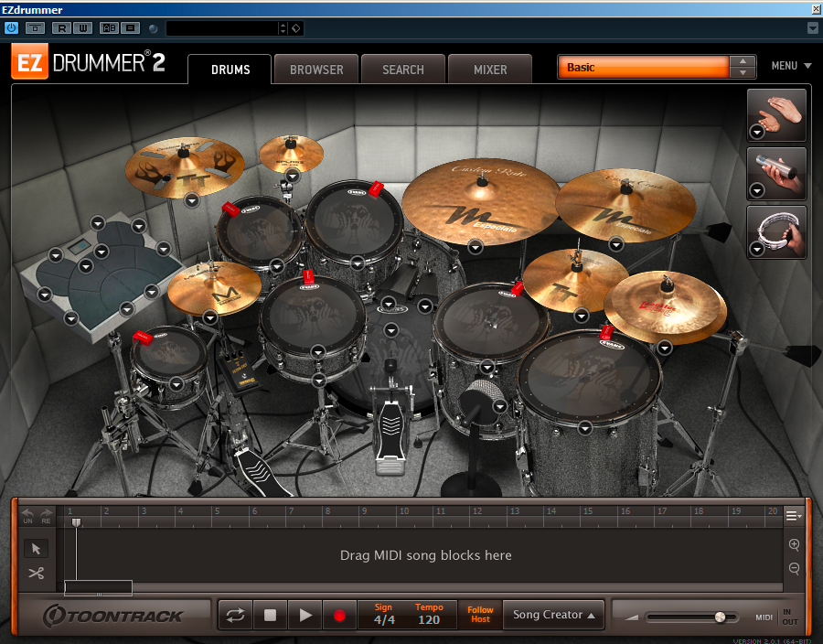Click the 4/4 time signature field
823x644 pixels.
(x=384, y=620)
